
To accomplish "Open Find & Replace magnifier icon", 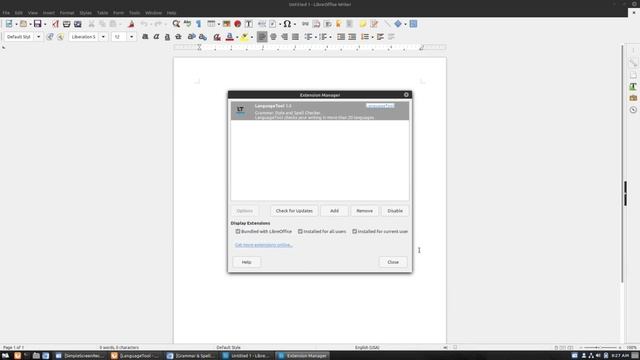I will [176, 24].
